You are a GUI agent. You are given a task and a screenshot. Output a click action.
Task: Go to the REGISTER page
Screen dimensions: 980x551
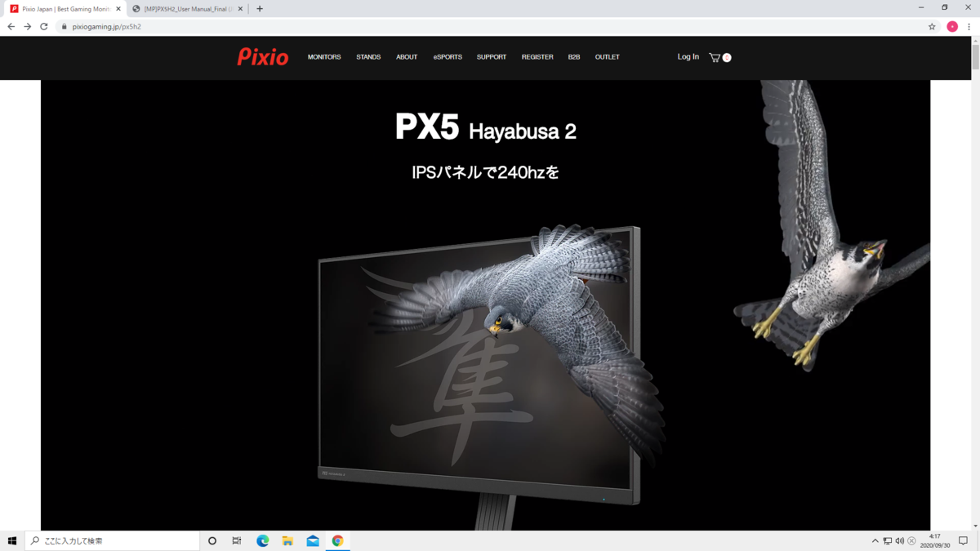pyautogui.click(x=537, y=57)
